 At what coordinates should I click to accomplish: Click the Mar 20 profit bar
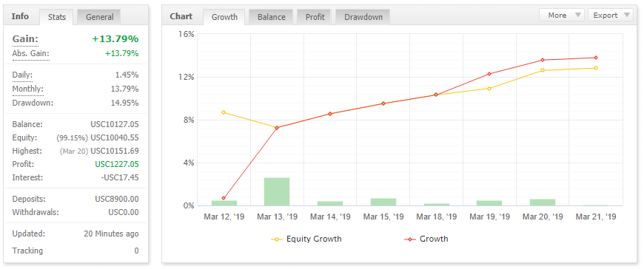click(543, 202)
